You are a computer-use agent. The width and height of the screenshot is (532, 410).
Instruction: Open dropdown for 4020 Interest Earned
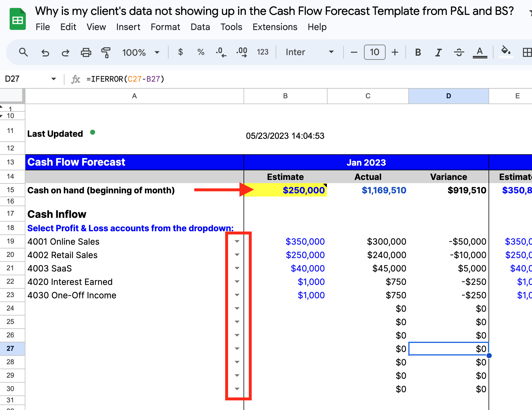point(237,282)
